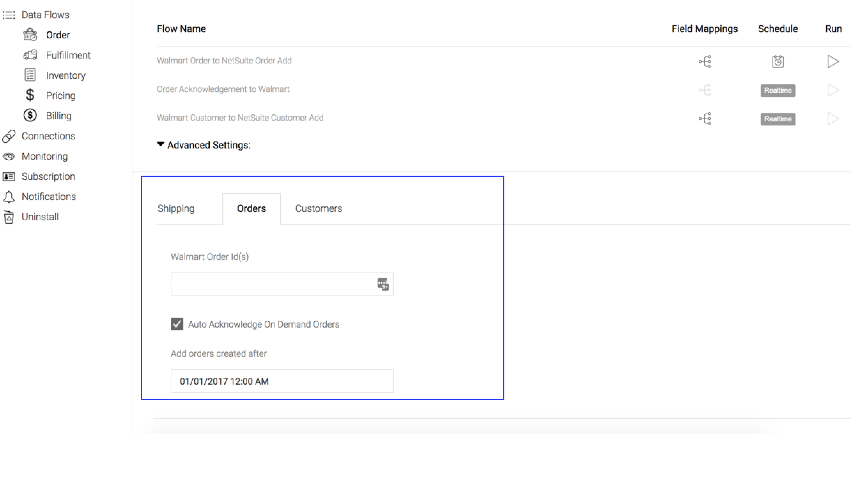Click Realtime badge for Walmart Customer flow
The width and height of the screenshot is (868, 490).
point(778,119)
